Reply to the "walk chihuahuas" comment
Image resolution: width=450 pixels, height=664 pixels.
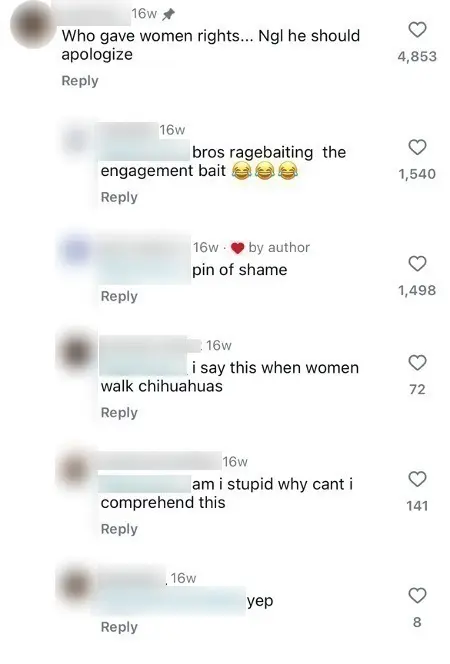coord(119,412)
